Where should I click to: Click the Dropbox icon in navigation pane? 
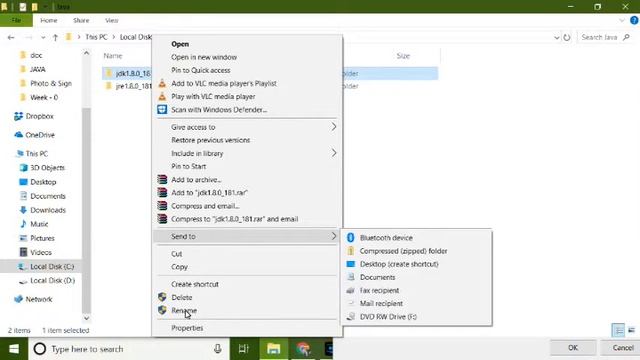[x=18, y=116]
